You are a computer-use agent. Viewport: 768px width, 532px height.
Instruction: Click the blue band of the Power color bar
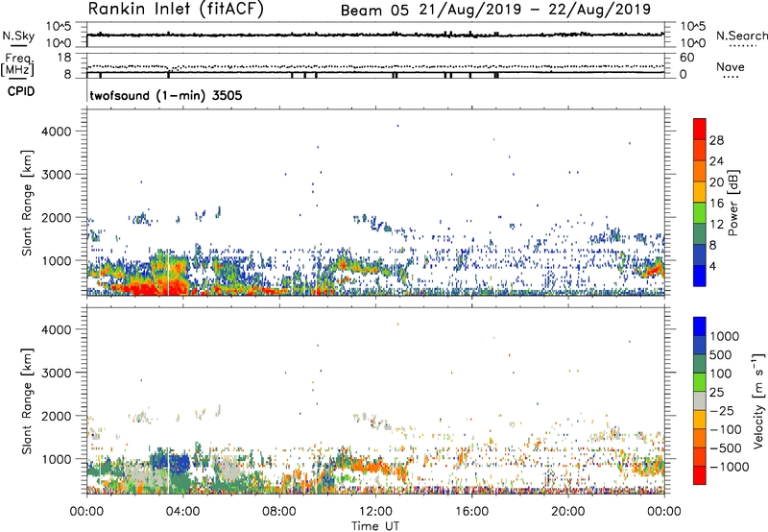(x=700, y=276)
